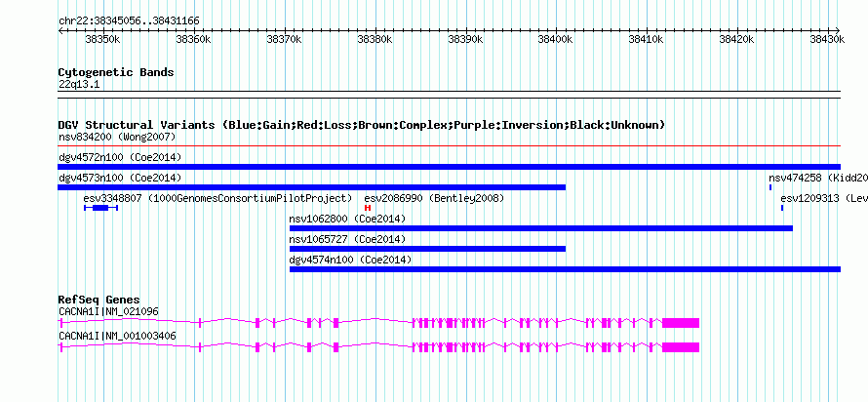The height and width of the screenshot is (402, 868).
Task: Click the blue gain bar of dgv4573n100
Action: click(x=312, y=187)
